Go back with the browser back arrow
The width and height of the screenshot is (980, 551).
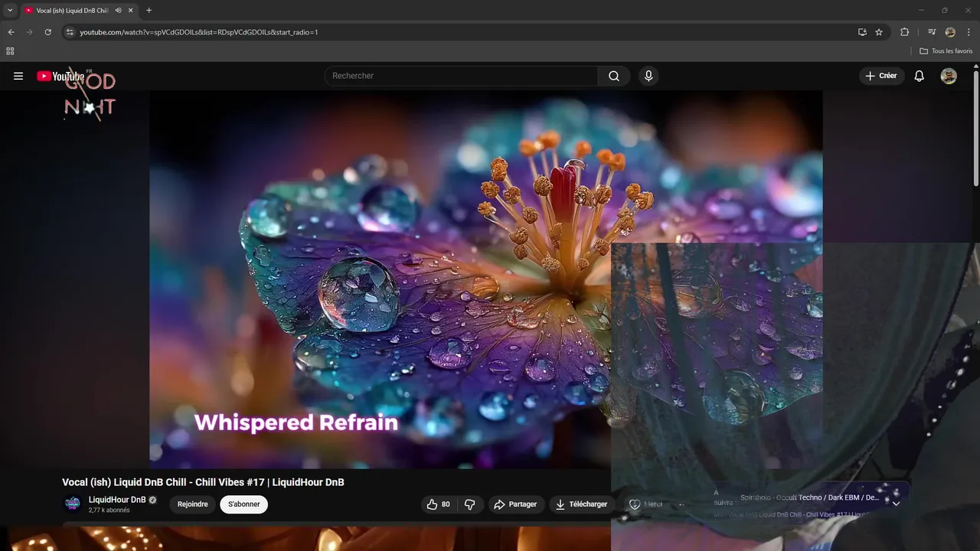(x=11, y=32)
